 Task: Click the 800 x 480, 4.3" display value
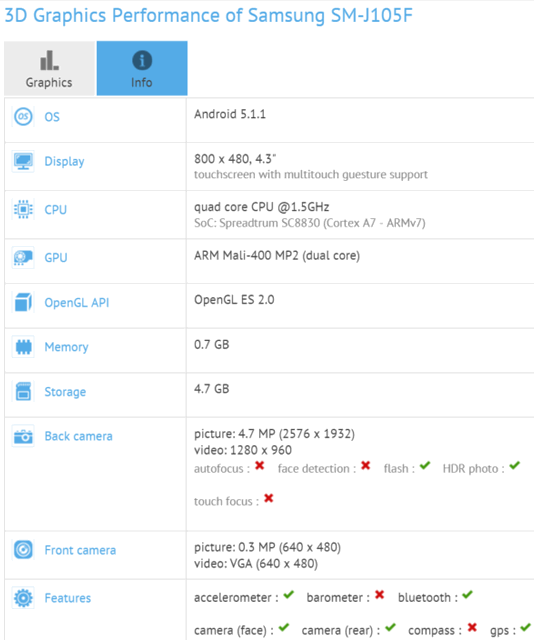pyautogui.click(x=235, y=158)
